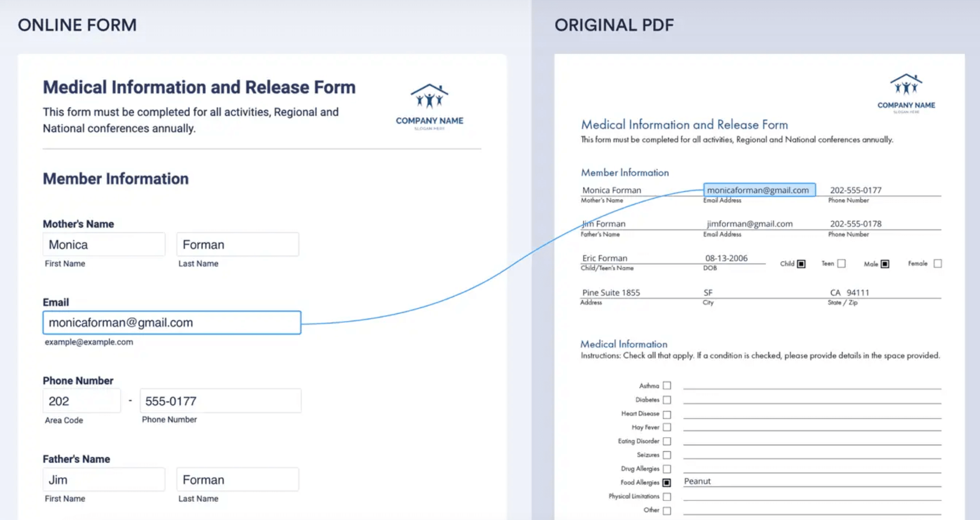Click the Area Code field showing 202
The image size is (980, 520).
pos(82,401)
